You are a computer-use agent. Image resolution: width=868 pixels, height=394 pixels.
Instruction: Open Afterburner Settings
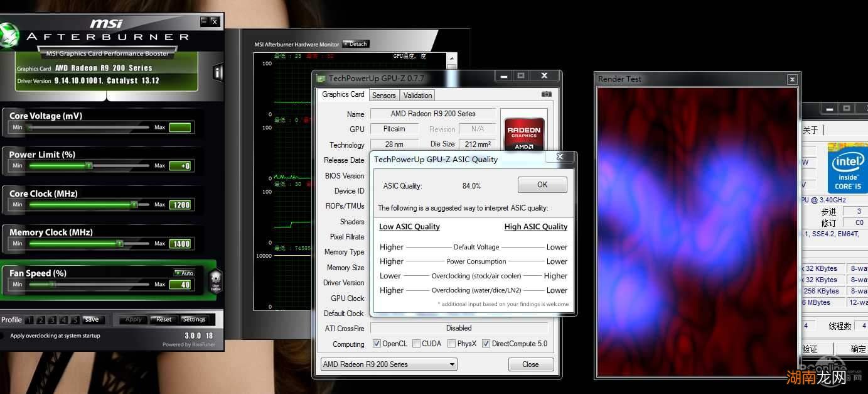point(193,319)
